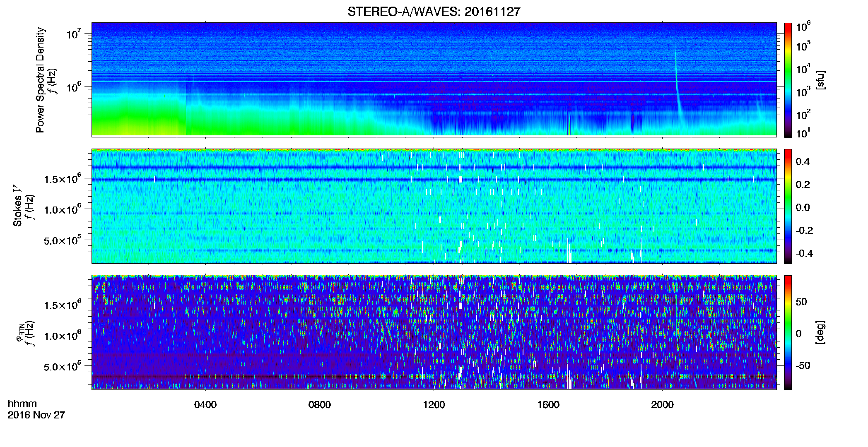Viewport: 868px width, 447px height.
Task: Click the dark band near 3×10^5 Hz in bottom panel
Action: [434, 377]
